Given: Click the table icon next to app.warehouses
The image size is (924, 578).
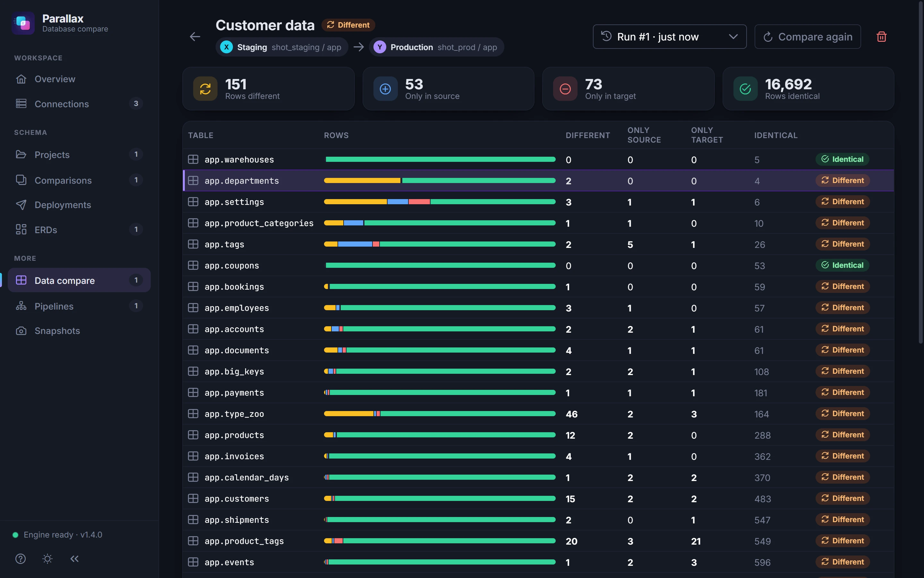Looking at the screenshot, I should click(x=193, y=159).
